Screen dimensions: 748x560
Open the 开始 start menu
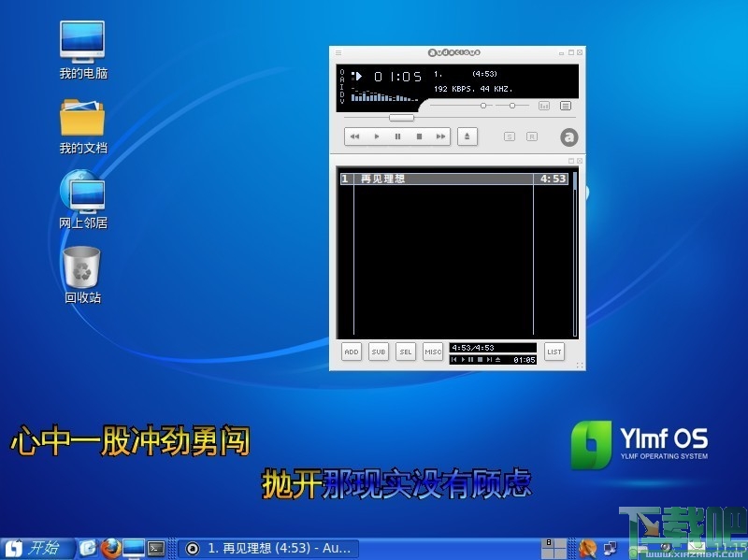point(37,549)
